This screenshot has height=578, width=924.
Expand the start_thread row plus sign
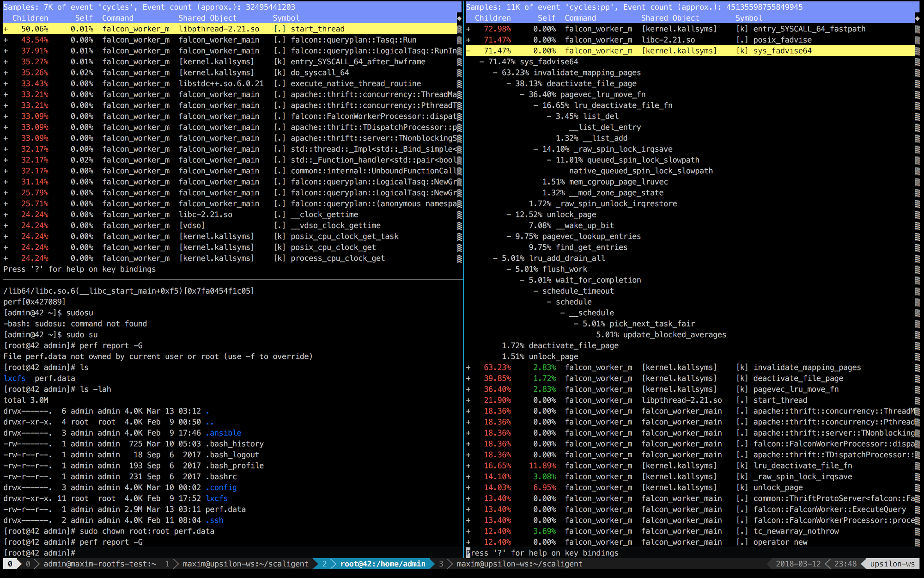[x=6, y=29]
